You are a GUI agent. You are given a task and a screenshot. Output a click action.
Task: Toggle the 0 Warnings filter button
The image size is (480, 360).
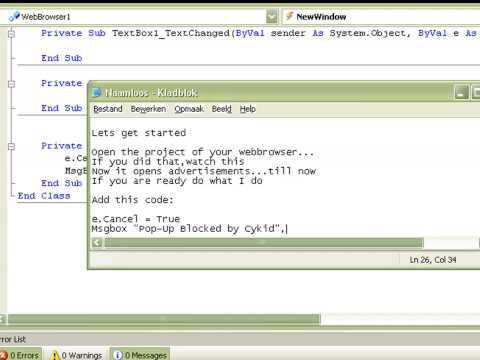[x=76, y=355]
